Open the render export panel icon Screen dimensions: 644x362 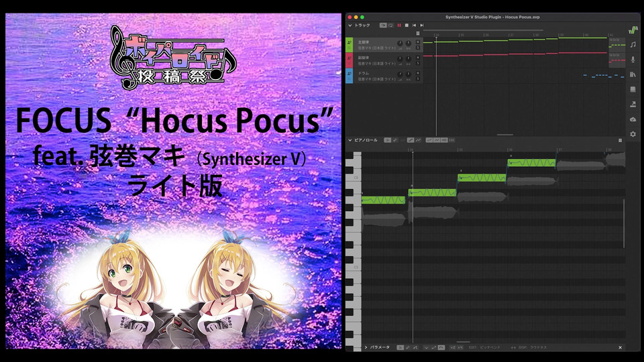pos(633,105)
